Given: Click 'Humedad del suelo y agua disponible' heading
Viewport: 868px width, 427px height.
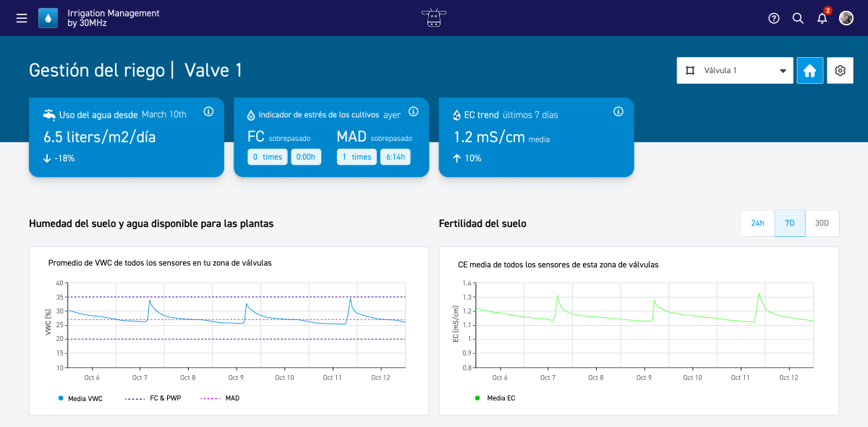Looking at the screenshot, I should [151, 223].
